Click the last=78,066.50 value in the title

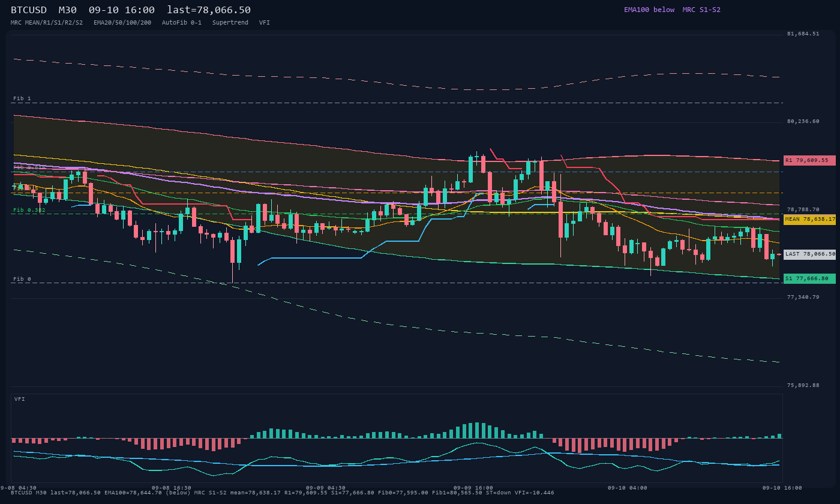tap(209, 10)
